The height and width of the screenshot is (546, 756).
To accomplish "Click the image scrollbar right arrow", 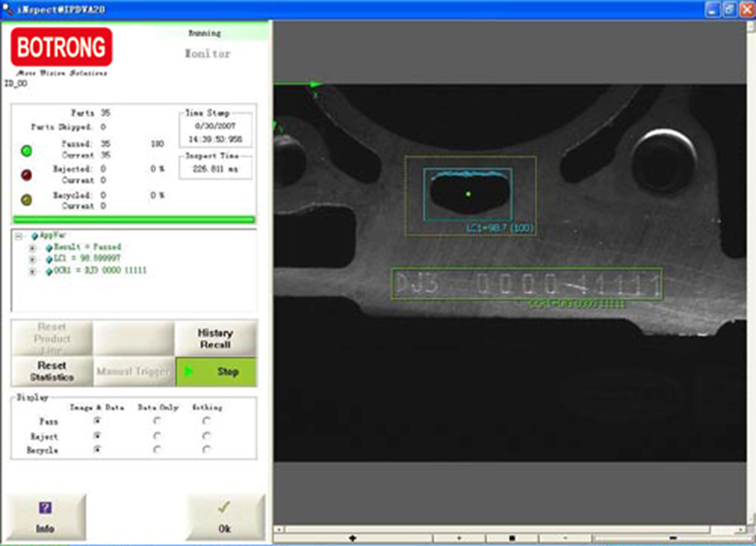I will tap(742, 530).
